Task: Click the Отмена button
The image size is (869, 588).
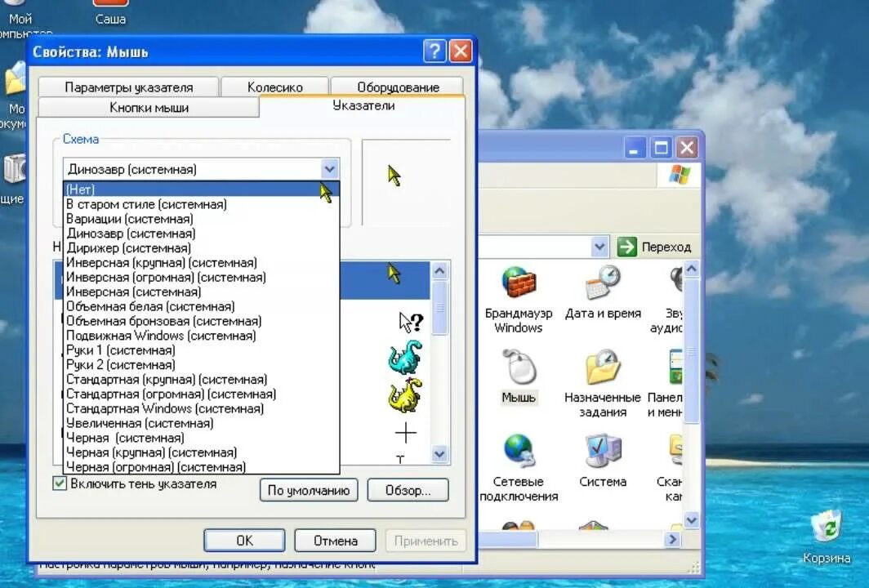Action: click(336, 541)
